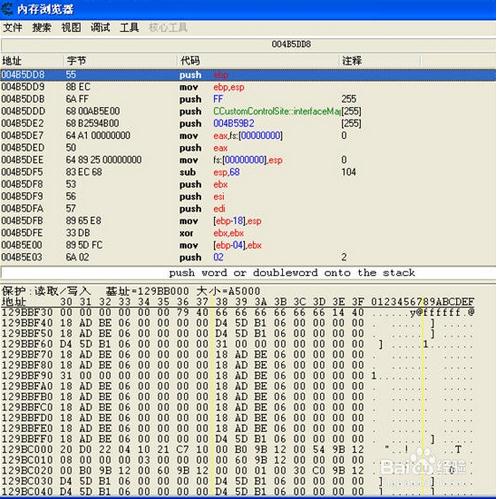Image resolution: width=497 pixels, height=499 pixels.
Task: Select the push edi row at 004B5DFA
Action: click(x=248, y=209)
